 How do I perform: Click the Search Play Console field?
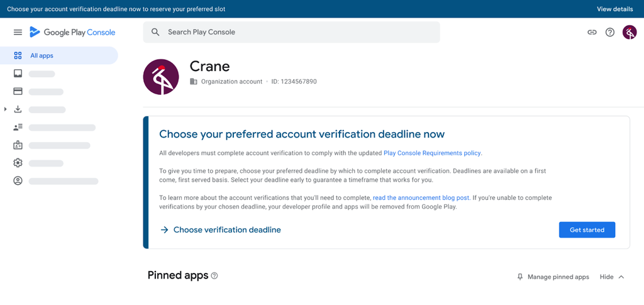[291, 32]
